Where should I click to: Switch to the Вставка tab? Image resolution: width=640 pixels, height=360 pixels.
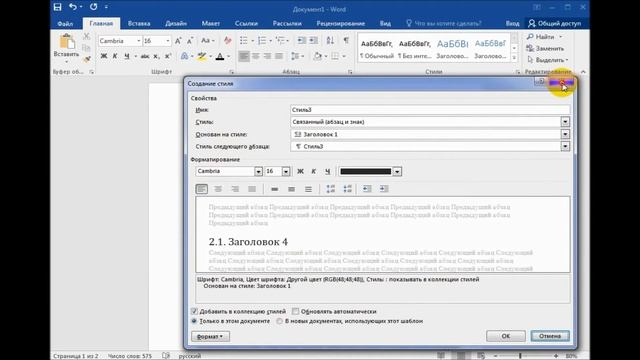pyautogui.click(x=139, y=24)
